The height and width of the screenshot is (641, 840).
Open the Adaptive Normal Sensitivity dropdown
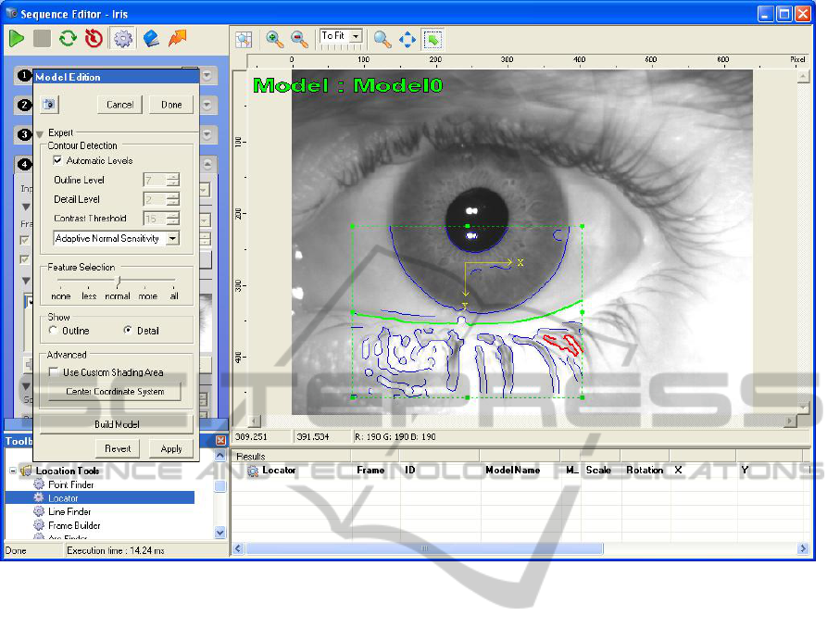(x=172, y=239)
